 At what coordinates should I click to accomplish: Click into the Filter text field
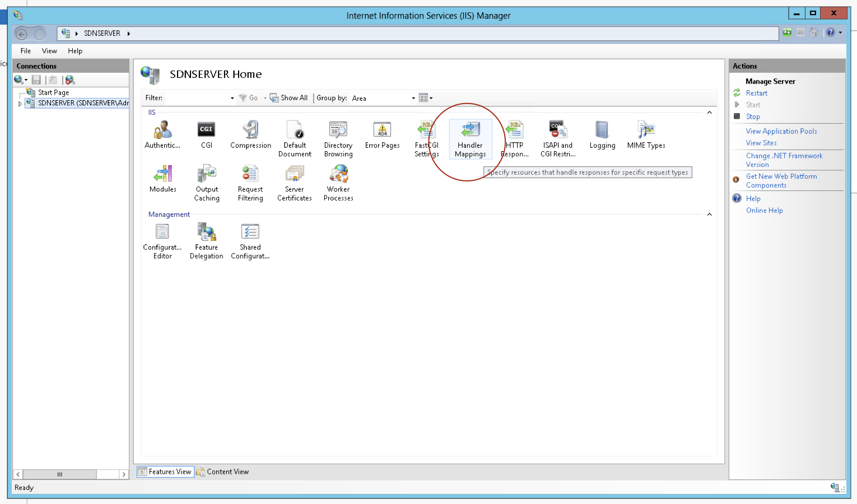pos(197,98)
